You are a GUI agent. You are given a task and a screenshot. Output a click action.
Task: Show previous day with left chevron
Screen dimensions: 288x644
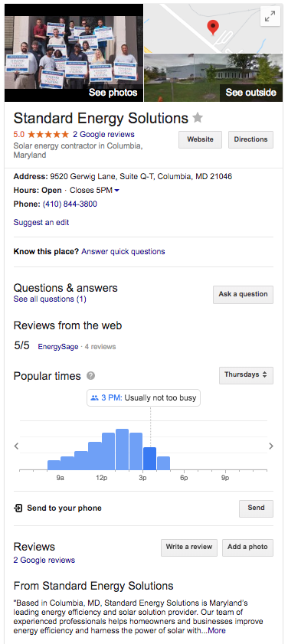pyautogui.click(x=16, y=446)
